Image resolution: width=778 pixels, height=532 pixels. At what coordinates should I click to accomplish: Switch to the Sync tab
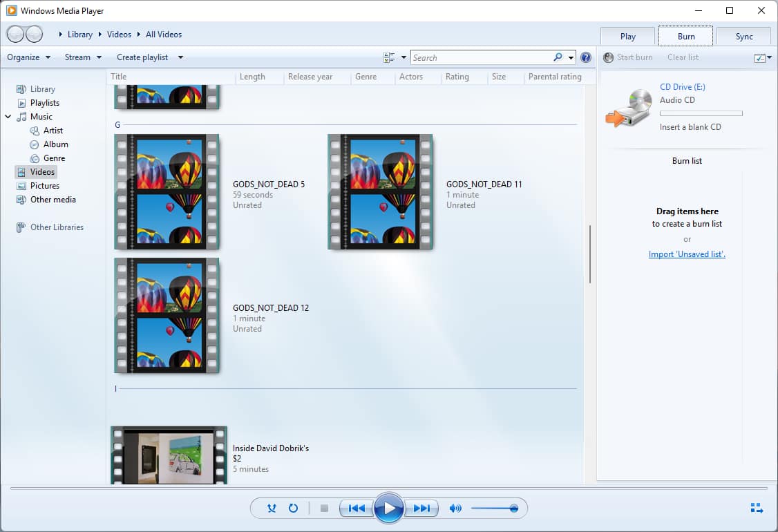pos(743,35)
